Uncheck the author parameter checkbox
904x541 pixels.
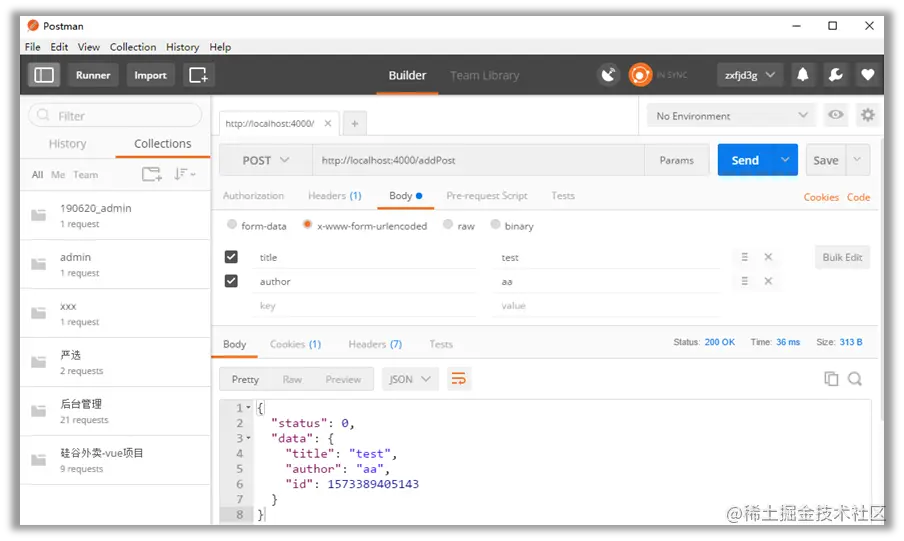(x=231, y=281)
